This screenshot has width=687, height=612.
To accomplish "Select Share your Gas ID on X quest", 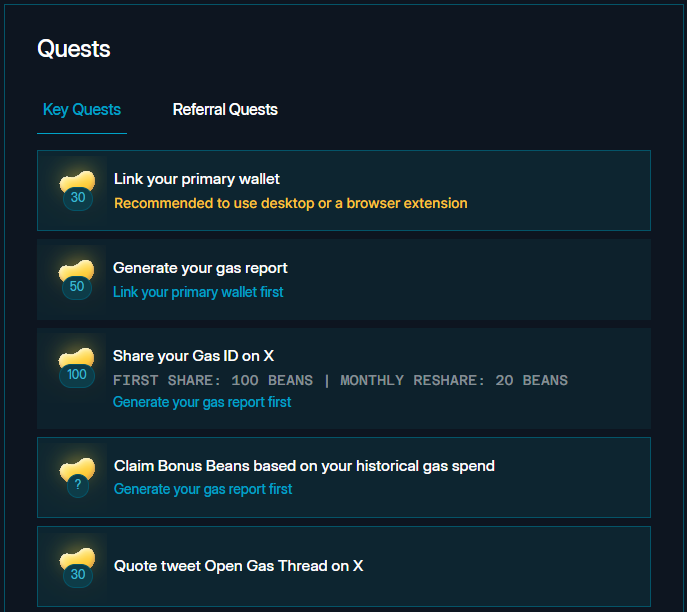I will pos(193,356).
